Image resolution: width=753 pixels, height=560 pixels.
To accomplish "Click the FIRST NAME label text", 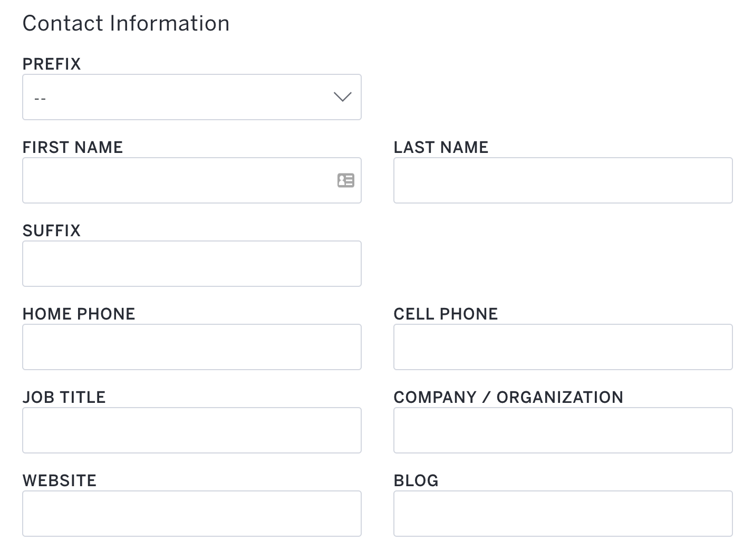I will [x=73, y=147].
